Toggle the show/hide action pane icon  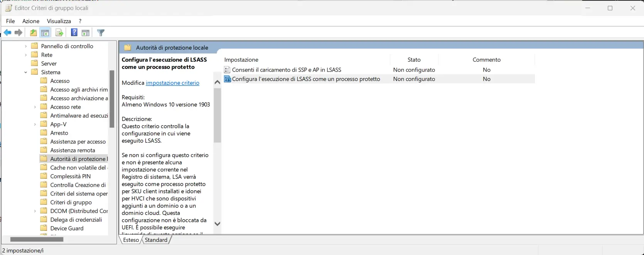(x=86, y=33)
